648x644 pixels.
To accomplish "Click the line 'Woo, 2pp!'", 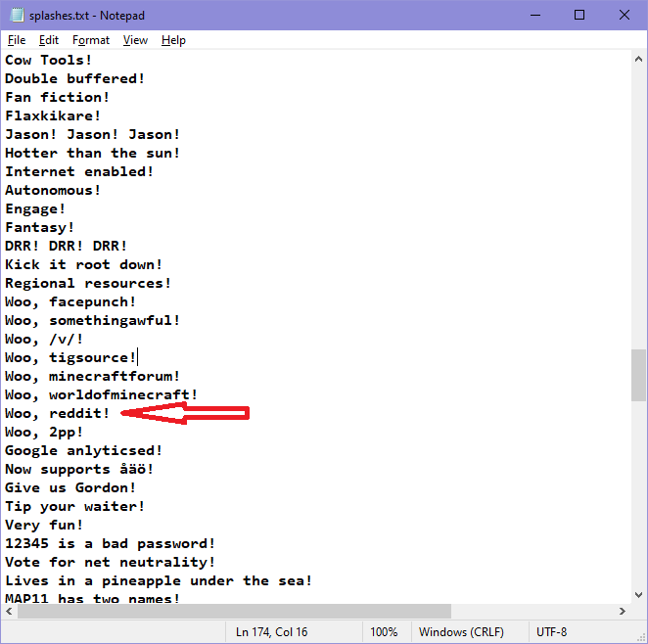I will point(44,433).
